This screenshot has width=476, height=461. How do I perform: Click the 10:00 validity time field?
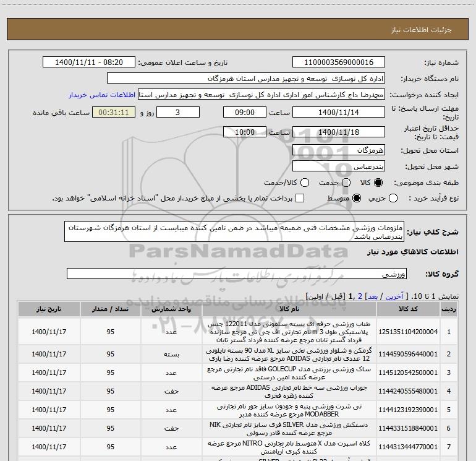pyautogui.click(x=245, y=132)
